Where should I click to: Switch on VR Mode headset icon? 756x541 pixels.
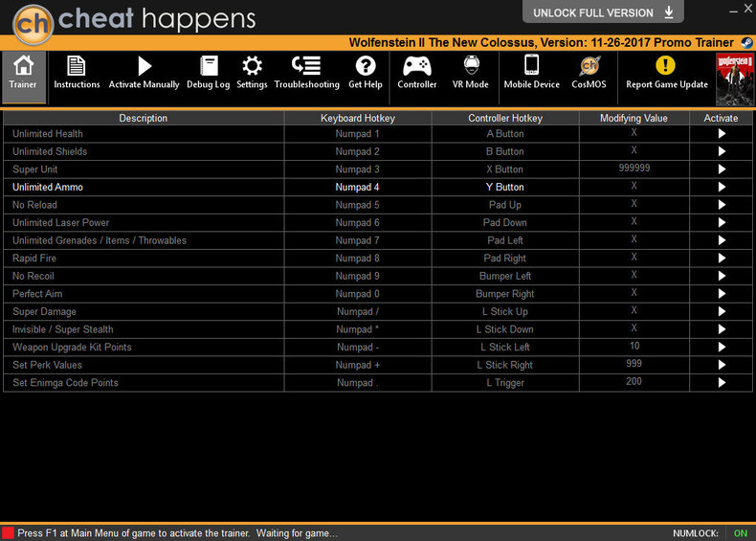(471, 65)
